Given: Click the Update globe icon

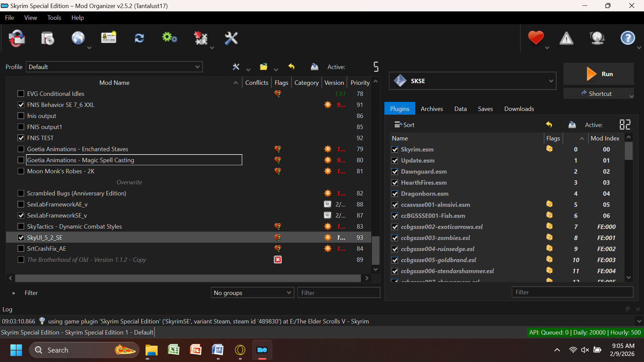Looking at the screenshot, I should (x=597, y=38).
